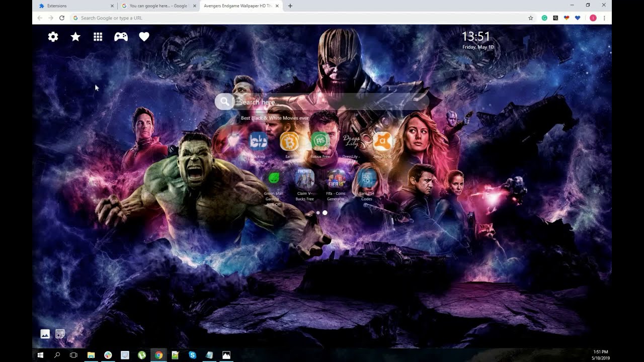Open the Fifa Coins Generator shortcut
This screenshot has height=362, width=644.
tap(336, 178)
